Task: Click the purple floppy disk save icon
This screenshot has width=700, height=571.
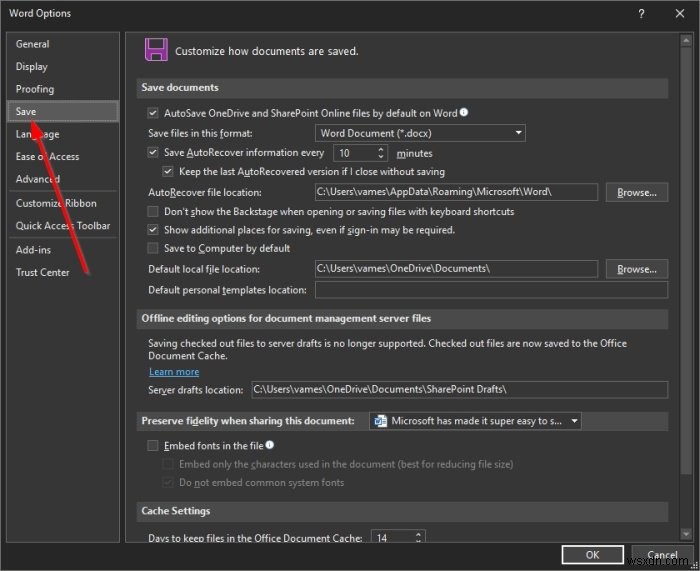Action: click(x=156, y=50)
